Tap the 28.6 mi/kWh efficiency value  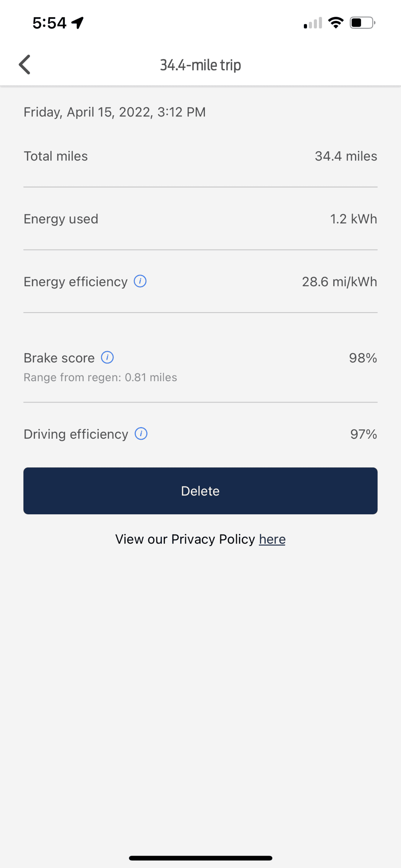pos(339,282)
